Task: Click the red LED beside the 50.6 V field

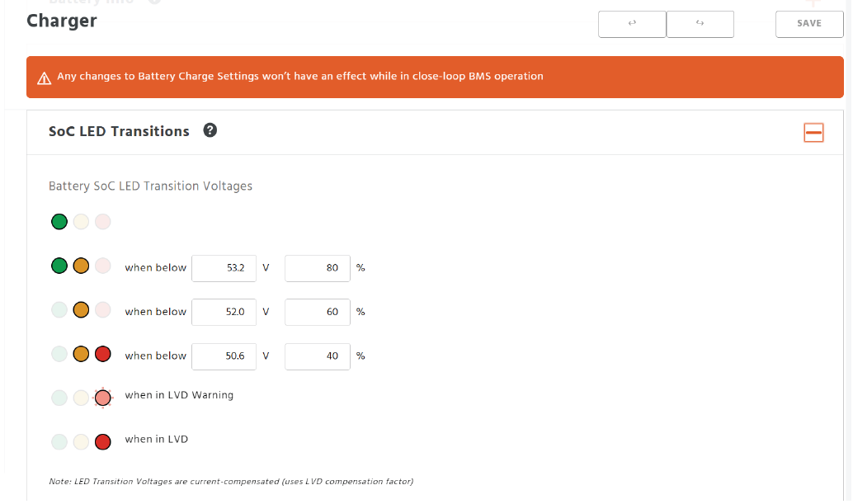Action: pyautogui.click(x=102, y=354)
